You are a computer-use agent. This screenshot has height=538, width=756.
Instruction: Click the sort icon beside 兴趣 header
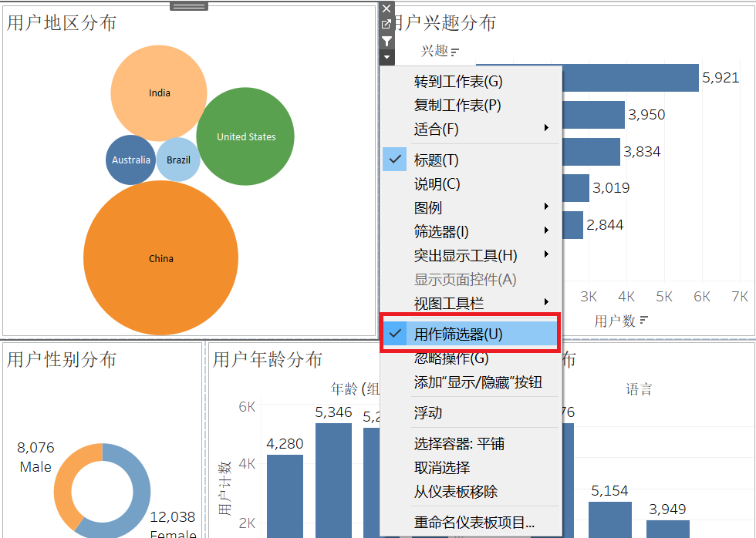point(454,51)
